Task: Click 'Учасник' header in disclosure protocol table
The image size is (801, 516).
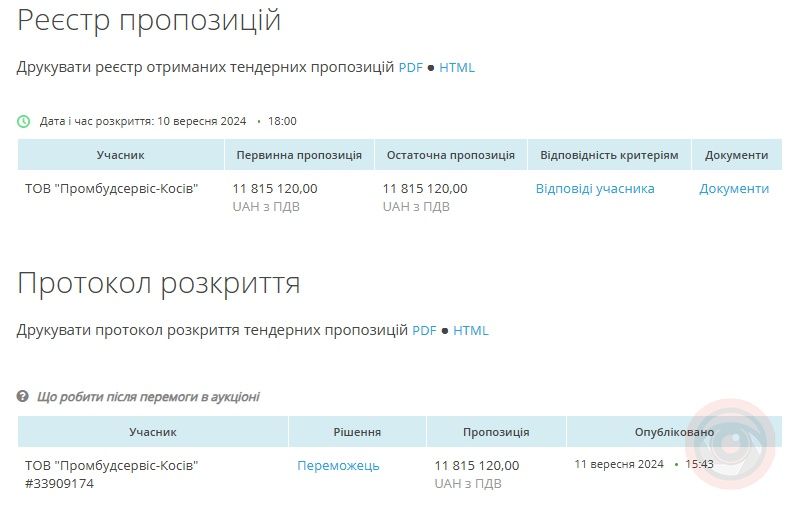Action: [153, 432]
